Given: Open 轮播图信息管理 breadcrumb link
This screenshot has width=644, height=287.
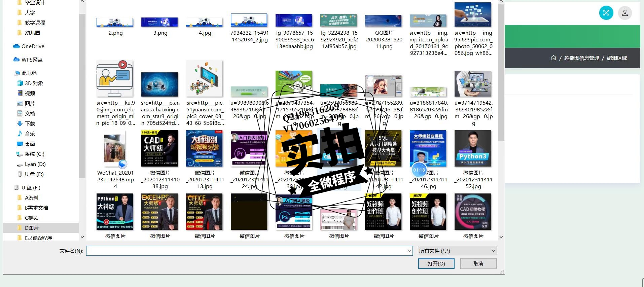Looking at the screenshot, I should tap(581, 58).
